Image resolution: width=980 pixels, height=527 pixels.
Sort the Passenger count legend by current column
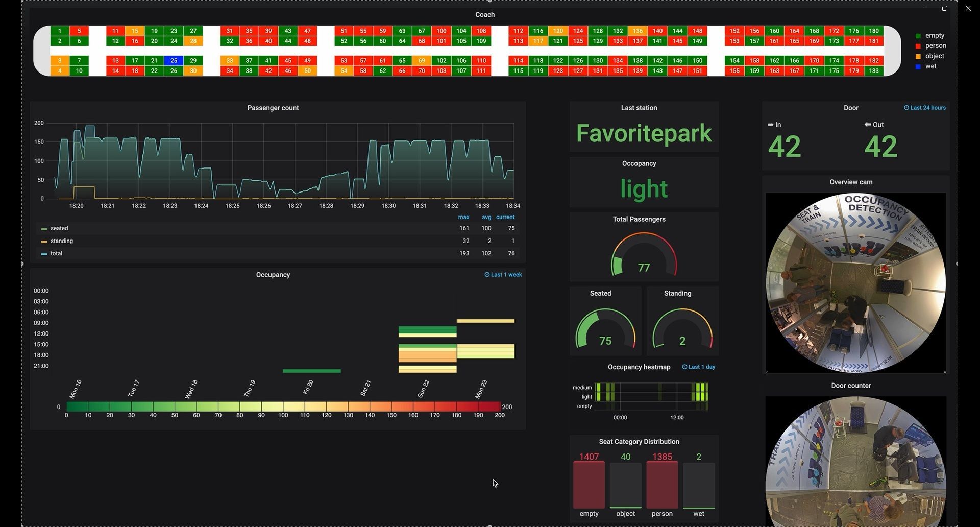(x=505, y=217)
